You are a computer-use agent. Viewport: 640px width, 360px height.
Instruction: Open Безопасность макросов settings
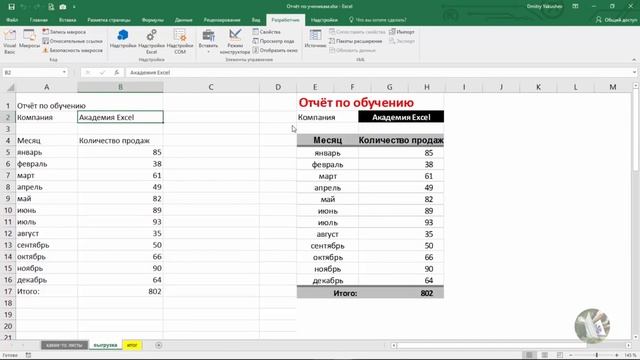click(x=73, y=51)
